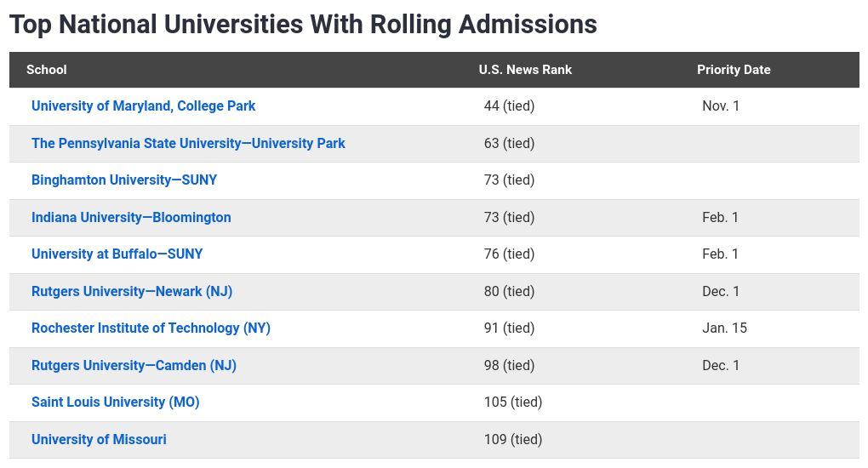868x468 pixels.
Task: Click Saint Louis University (MO) link
Action: point(115,402)
